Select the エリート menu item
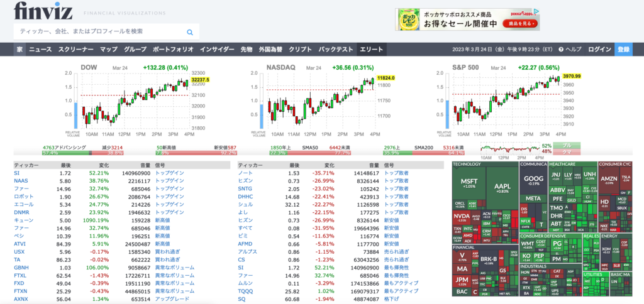This screenshot has height=304, width=644. pyautogui.click(x=371, y=49)
